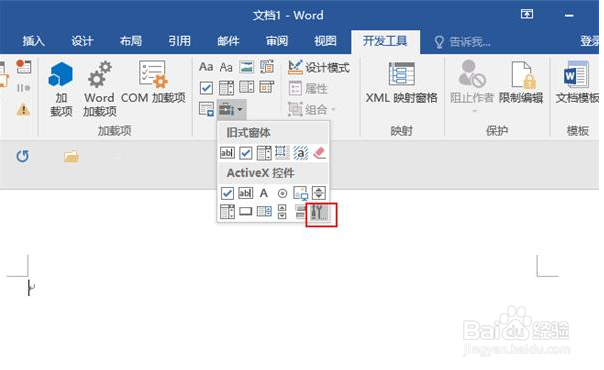Insert a picture content control

(x=247, y=67)
